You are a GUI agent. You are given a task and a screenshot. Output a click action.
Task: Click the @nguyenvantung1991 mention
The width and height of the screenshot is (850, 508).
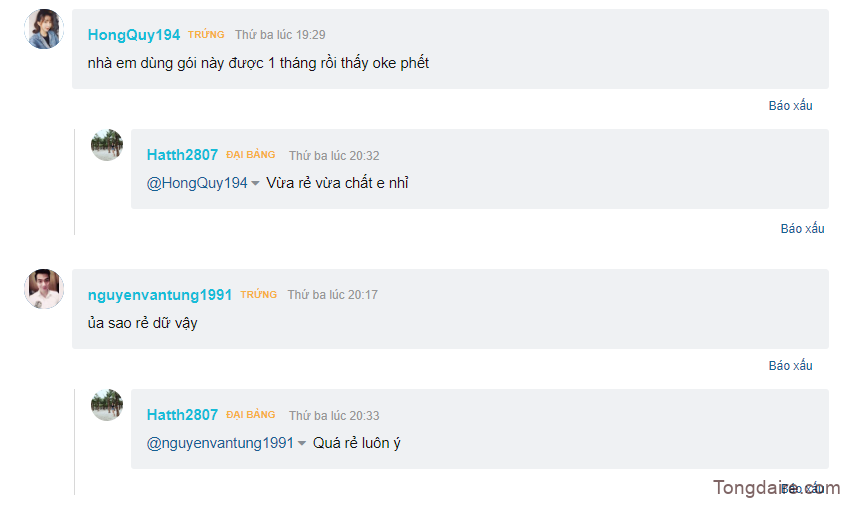[220, 443]
